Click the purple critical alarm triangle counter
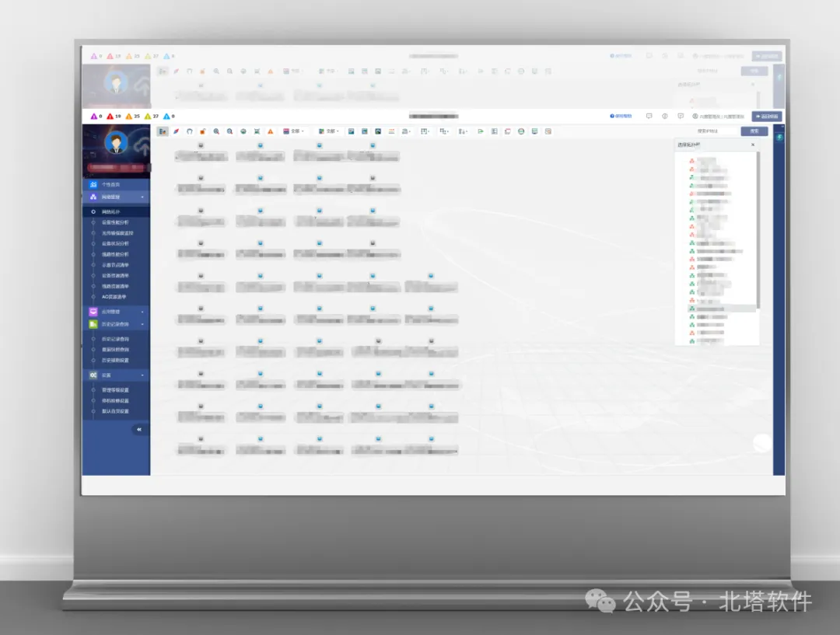840x635 pixels. [96, 116]
